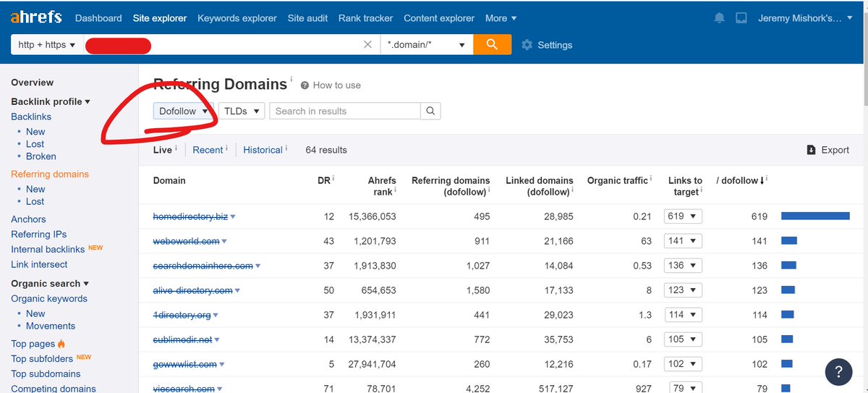The image size is (868, 393).
Task: Clear the URL field with the X icon
Action: click(x=367, y=45)
